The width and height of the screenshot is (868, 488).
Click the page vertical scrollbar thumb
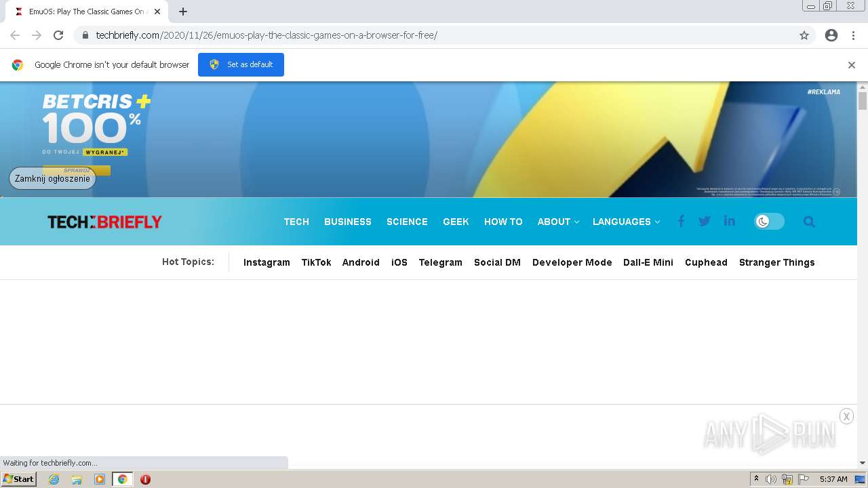863,100
